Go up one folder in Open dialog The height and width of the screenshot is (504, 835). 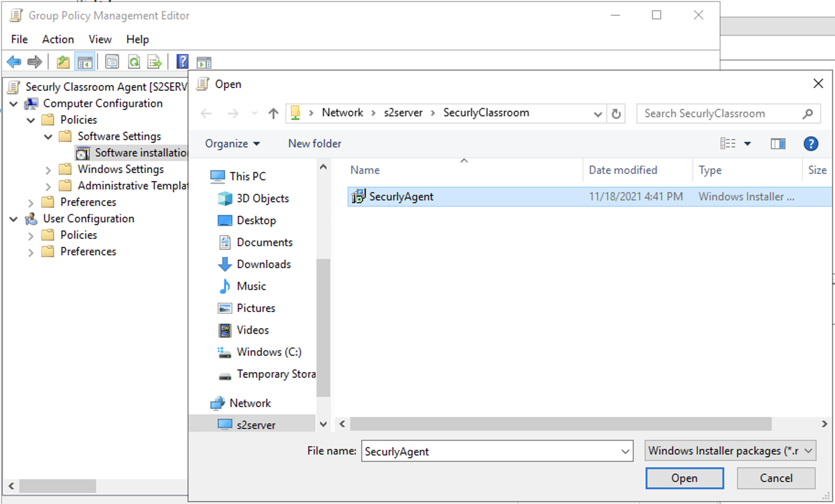point(273,113)
